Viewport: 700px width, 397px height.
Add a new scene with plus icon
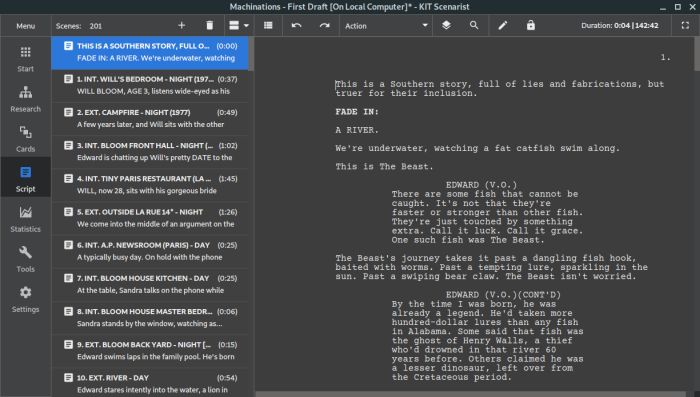(181, 25)
